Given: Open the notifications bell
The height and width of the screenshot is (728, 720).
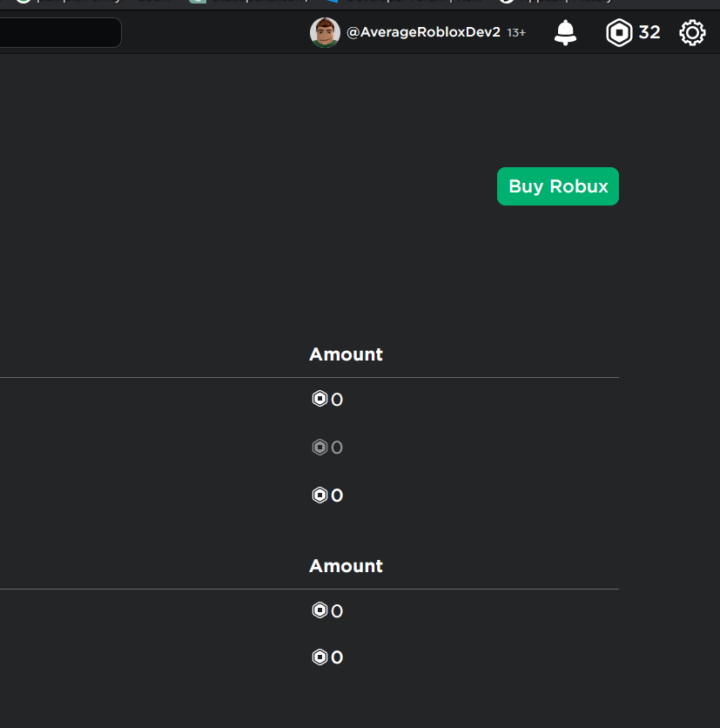Looking at the screenshot, I should (565, 32).
